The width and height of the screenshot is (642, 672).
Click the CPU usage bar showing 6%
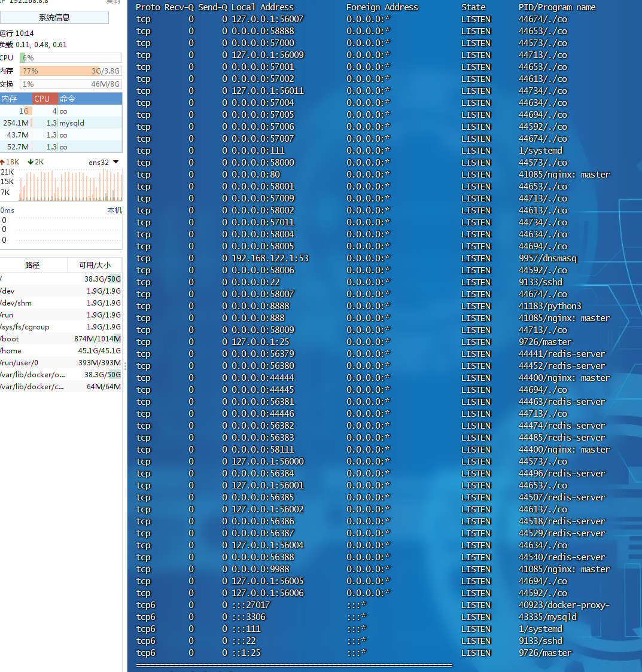coord(71,58)
